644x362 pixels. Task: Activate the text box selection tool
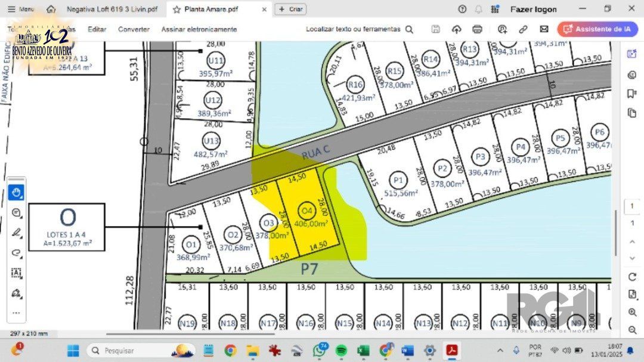point(16,273)
